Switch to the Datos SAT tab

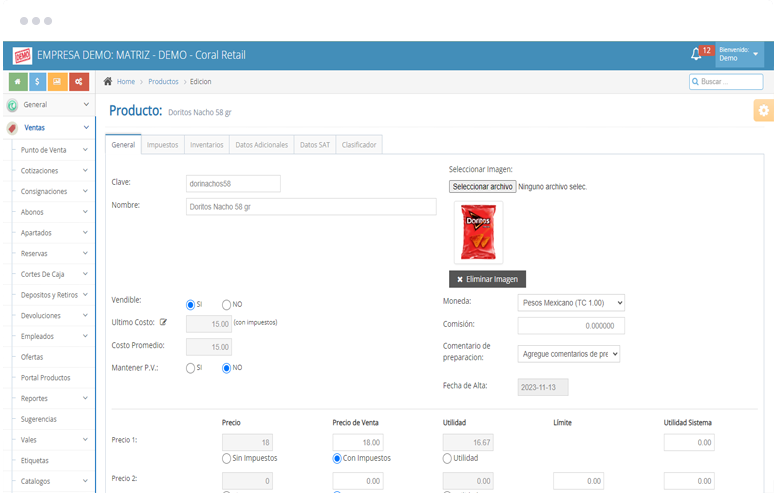[x=315, y=145]
